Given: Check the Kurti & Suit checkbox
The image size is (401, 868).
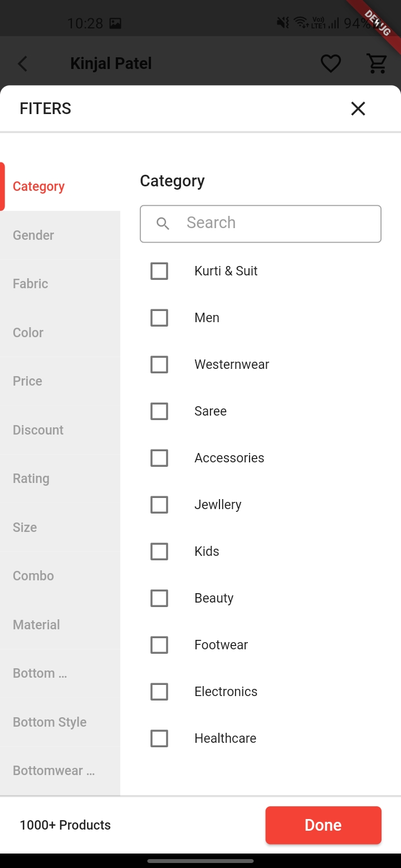Looking at the screenshot, I should 159,271.
